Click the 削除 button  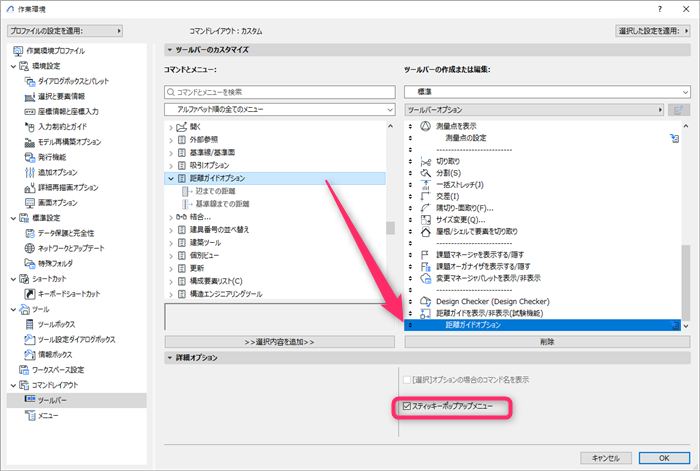tap(547, 342)
